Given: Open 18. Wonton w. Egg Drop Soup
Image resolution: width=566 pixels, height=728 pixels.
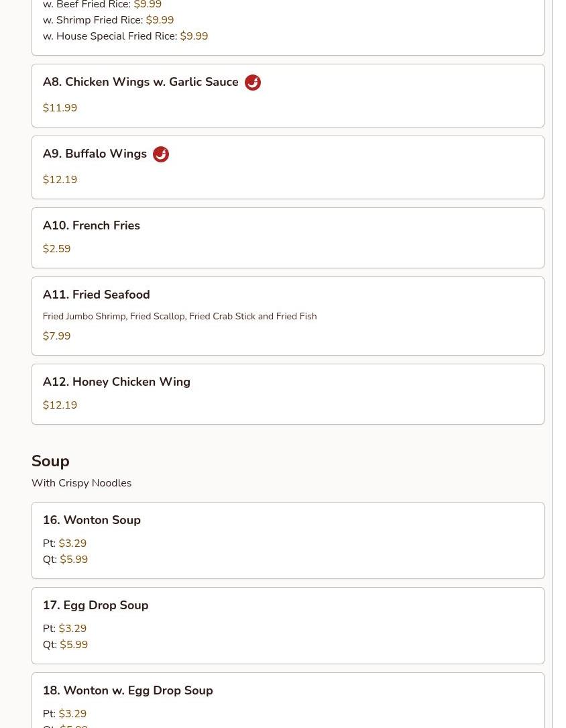Looking at the screenshot, I should pos(288,700).
